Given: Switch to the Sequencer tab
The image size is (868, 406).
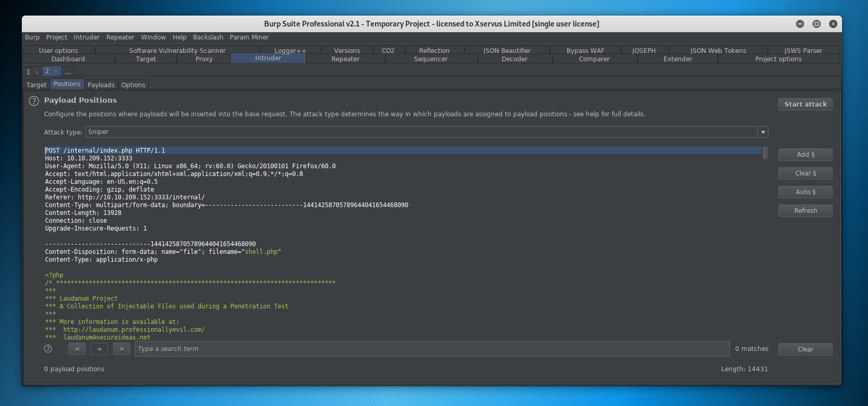Looking at the screenshot, I should tap(431, 59).
